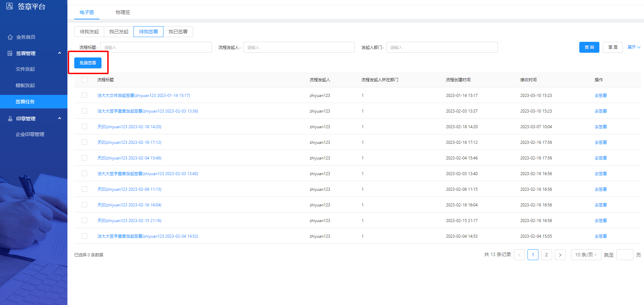Click the previous page arrow
Viewport: 644px width, 305px height.
click(x=519, y=255)
